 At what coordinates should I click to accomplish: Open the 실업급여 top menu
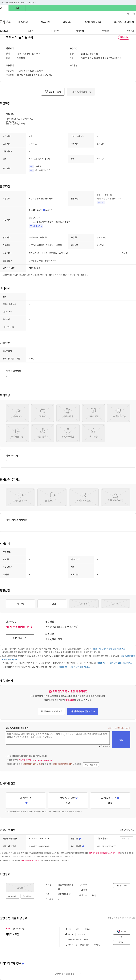point(67,22)
